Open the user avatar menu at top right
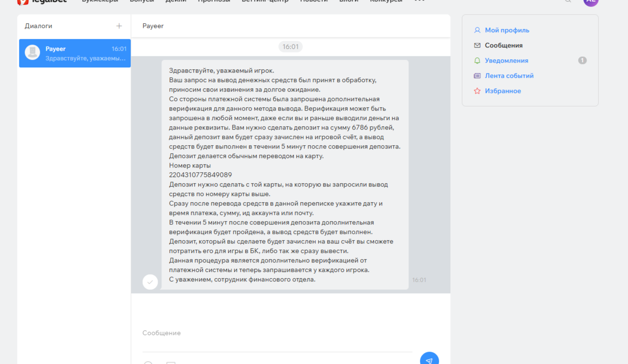This screenshot has width=628, height=364. tap(590, 1)
